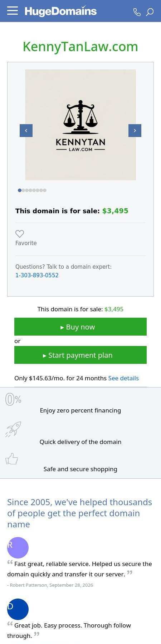Click the KennyTanLaw.com domain heading
Screen dimensions: 161x644
coord(80,47)
